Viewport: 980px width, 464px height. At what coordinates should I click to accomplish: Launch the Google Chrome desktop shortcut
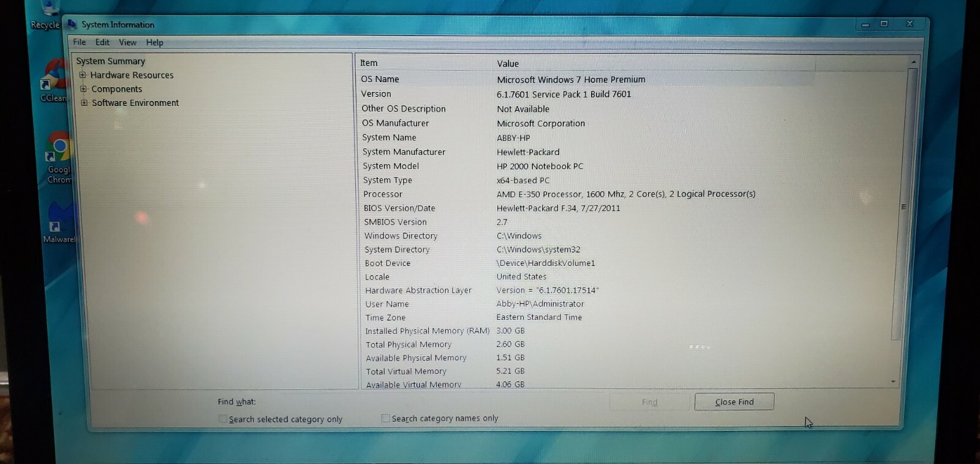point(59,158)
